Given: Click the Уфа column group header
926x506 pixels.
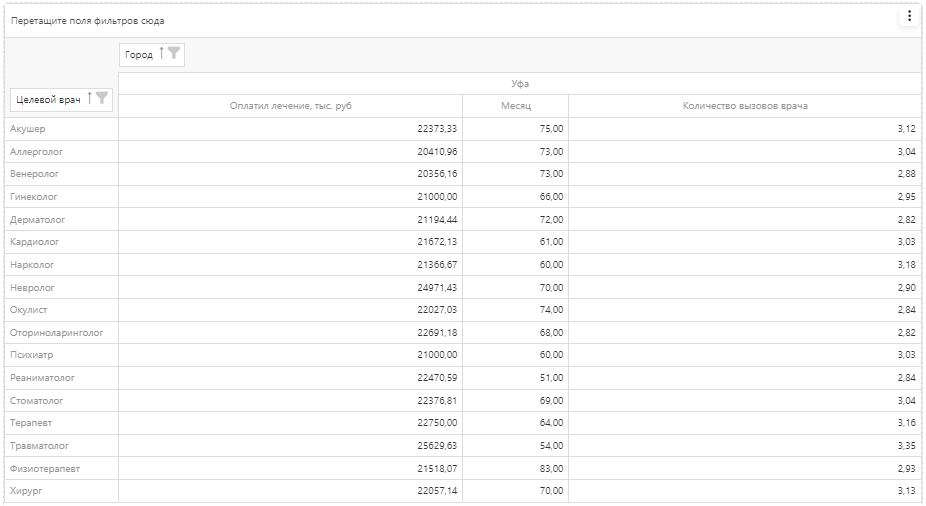Looking at the screenshot, I should click(x=519, y=84).
